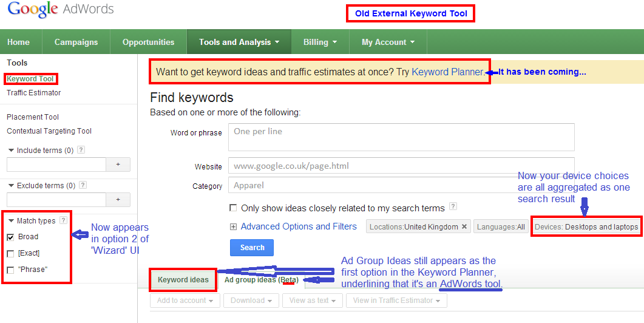
Task: Open the Traffic Estimator sidebar link
Action: coord(33,93)
